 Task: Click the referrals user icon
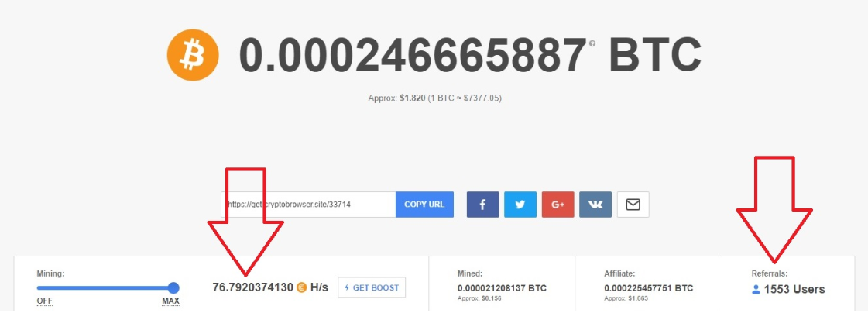pos(756,289)
